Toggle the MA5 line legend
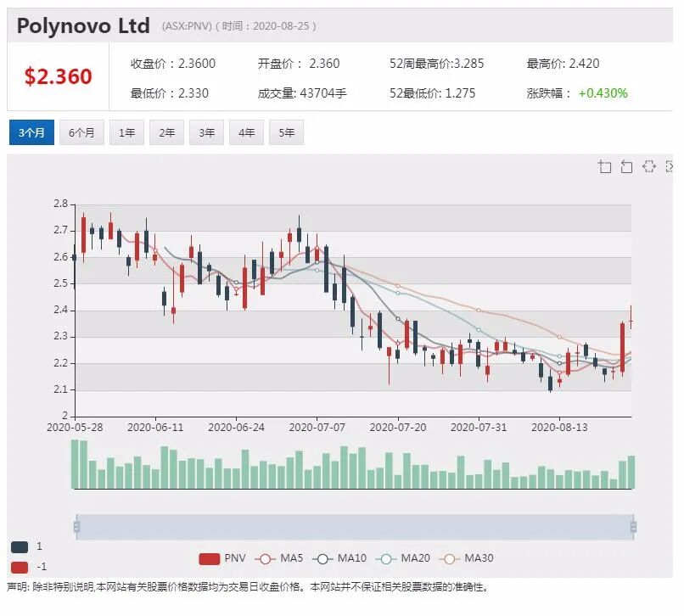The width and height of the screenshot is (684, 616). pos(279,558)
